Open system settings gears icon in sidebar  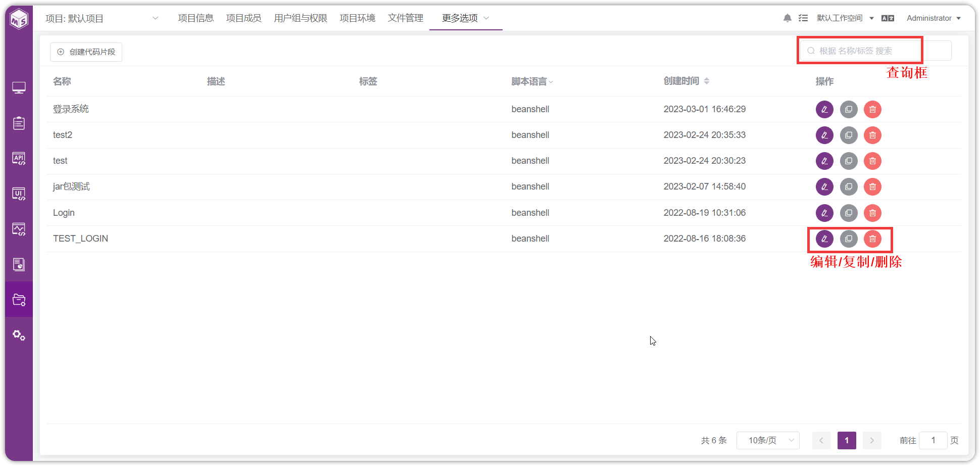(19, 335)
